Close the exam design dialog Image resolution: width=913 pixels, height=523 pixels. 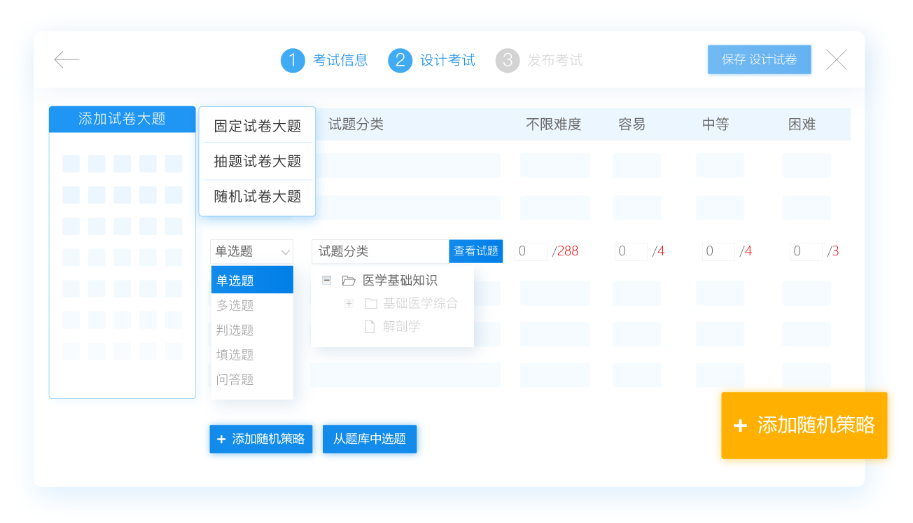(x=836, y=60)
